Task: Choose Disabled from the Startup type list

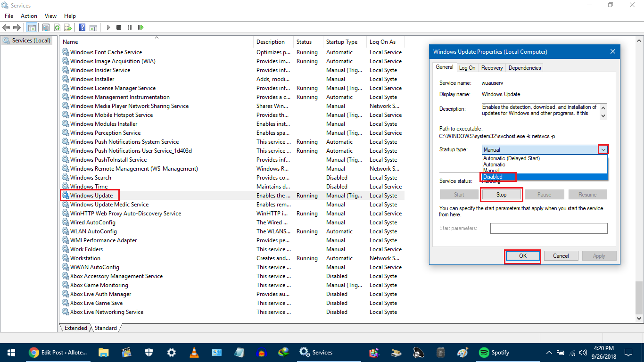Action: pyautogui.click(x=493, y=177)
